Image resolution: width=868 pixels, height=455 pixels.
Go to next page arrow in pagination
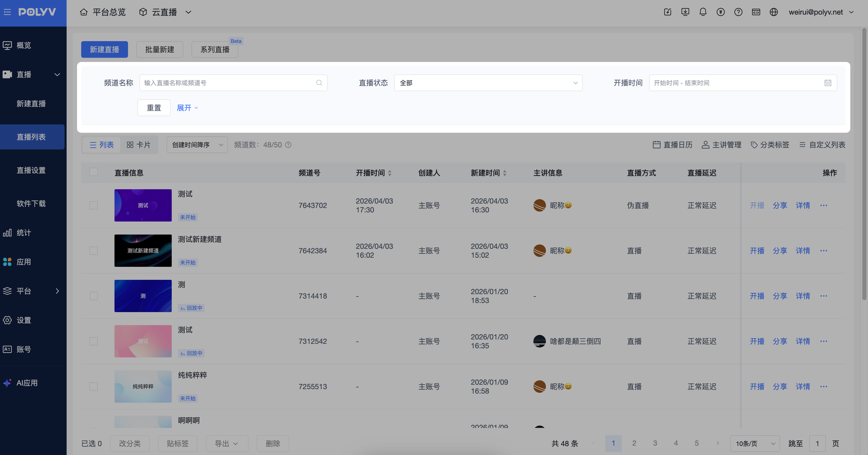tap(718, 443)
